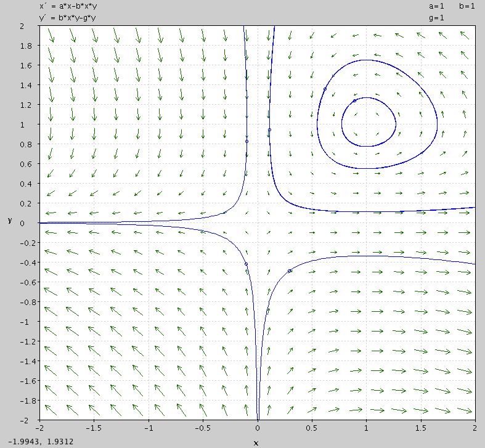Click the trajectory start marker near x=0.3, y=-0.48
The image size is (485, 448).
(x=290, y=271)
